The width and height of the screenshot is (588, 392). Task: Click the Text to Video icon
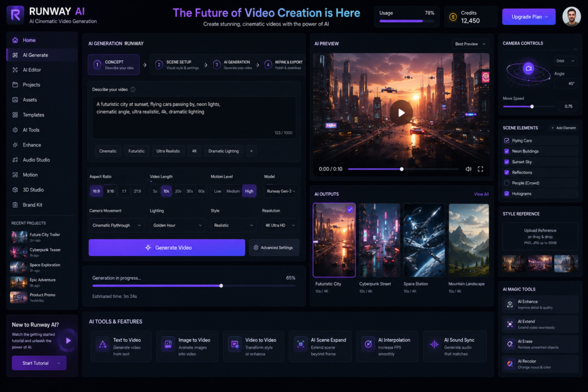pyautogui.click(x=102, y=344)
